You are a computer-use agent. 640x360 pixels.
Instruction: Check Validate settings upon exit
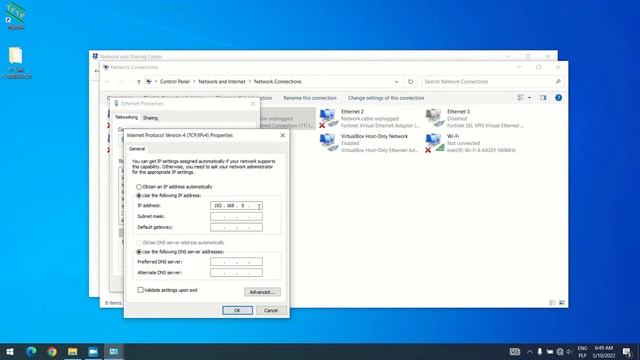tap(140, 290)
